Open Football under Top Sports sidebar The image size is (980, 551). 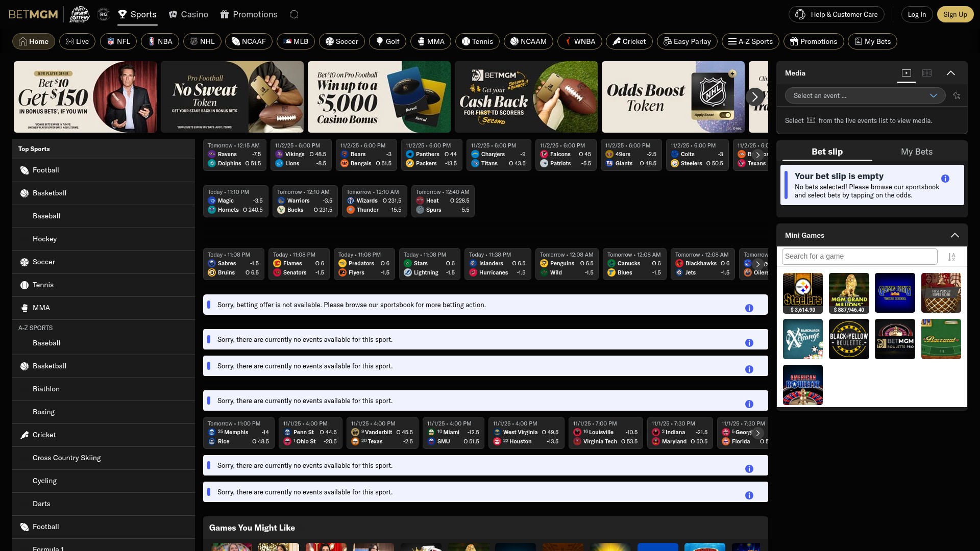[x=104, y=170]
